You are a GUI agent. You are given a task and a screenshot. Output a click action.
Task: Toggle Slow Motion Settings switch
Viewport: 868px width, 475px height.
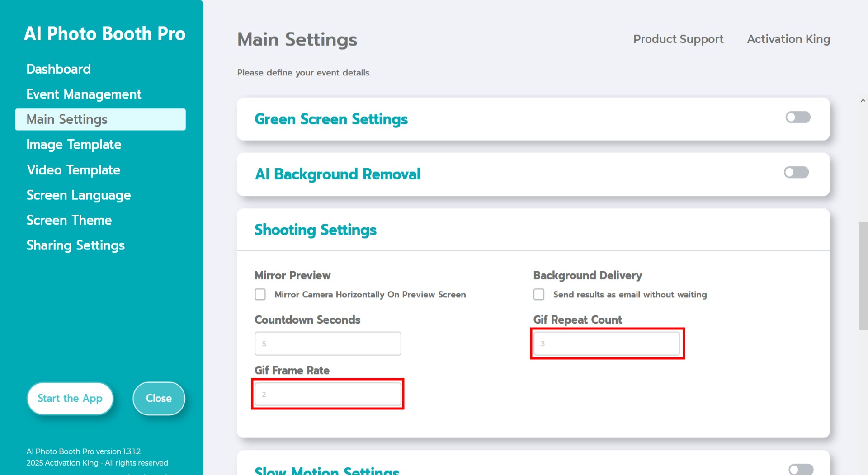pyautogui.click(x=800, y=470)
